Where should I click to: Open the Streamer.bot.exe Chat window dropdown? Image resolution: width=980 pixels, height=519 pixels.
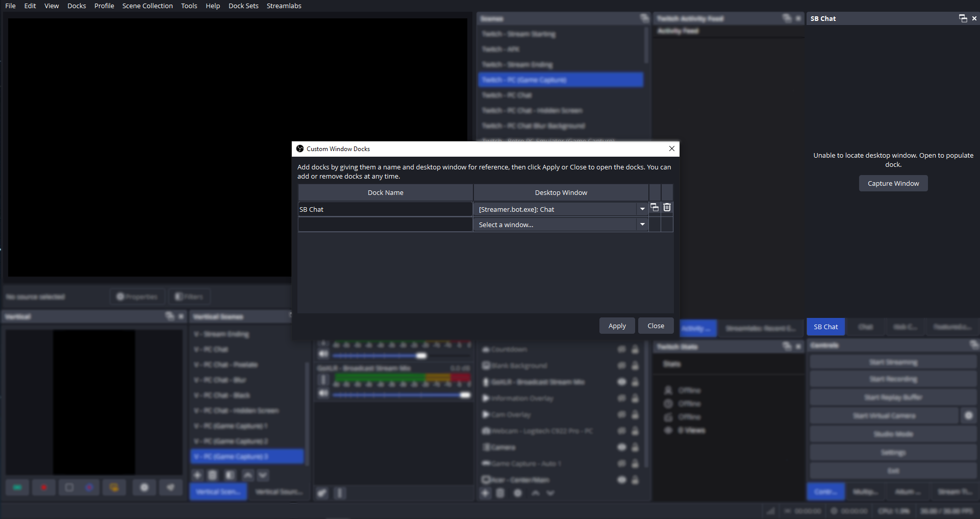click(x=642, y=209)
